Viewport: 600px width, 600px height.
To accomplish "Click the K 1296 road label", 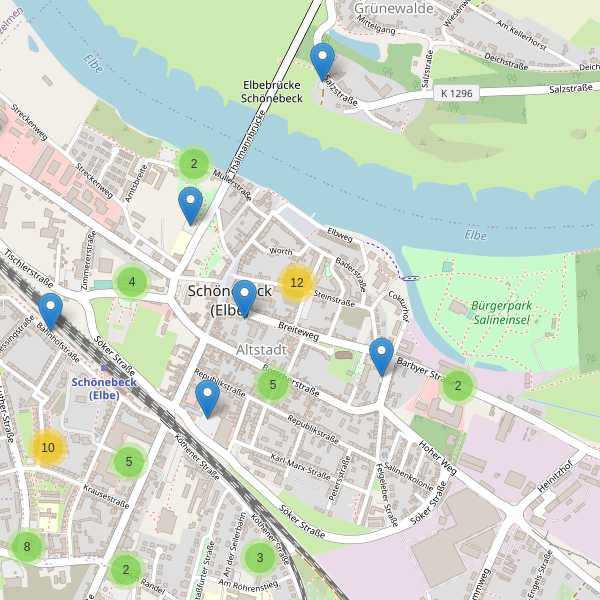I will (x=457, y=93).
